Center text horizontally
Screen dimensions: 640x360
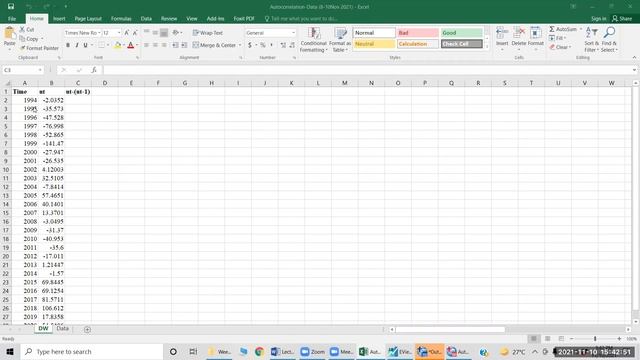pos(155,45)
